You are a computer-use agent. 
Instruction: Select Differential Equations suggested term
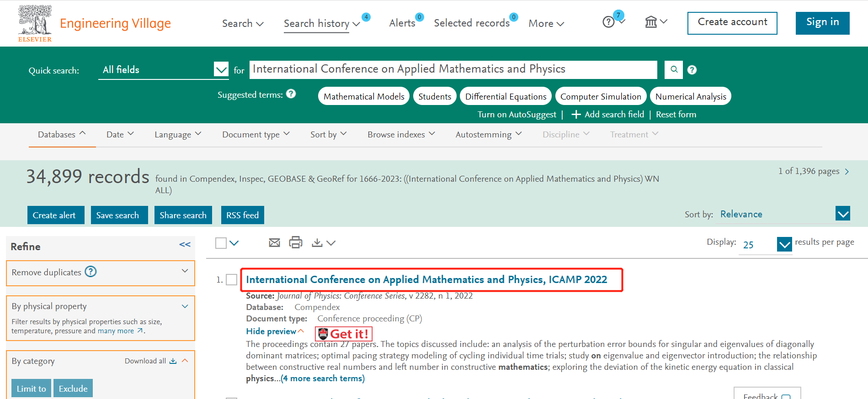coord(506,96)
